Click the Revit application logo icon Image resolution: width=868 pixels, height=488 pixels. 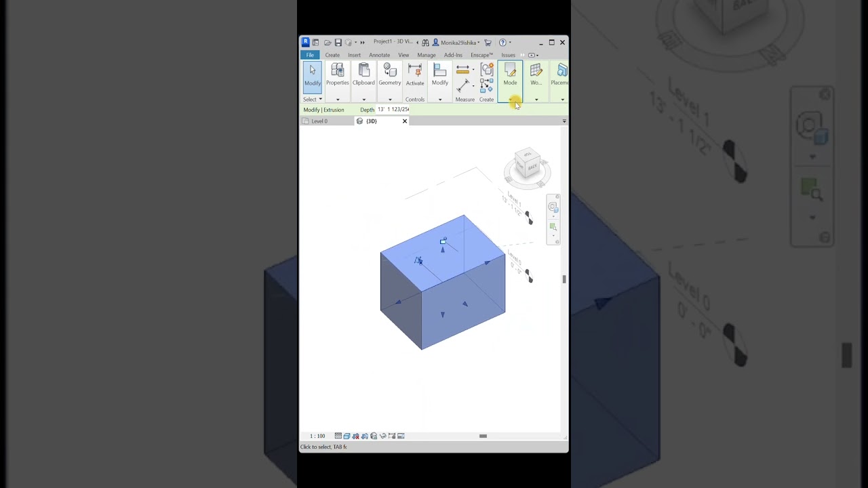(306, 42)
